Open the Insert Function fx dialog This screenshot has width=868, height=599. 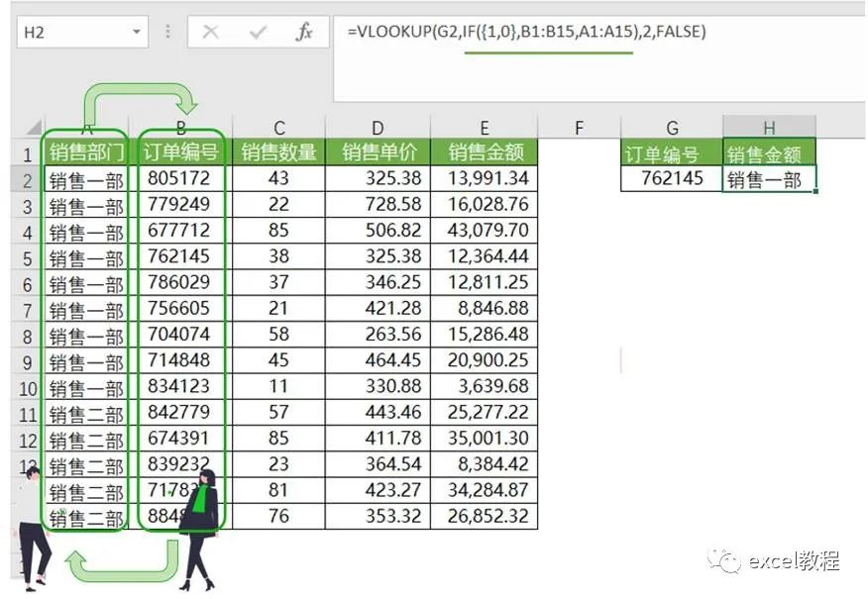click(x=304, y=32)
